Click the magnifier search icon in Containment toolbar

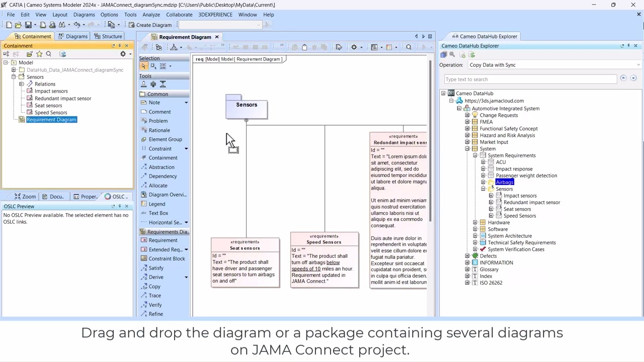pyautogui.click(x=49, y=54)
